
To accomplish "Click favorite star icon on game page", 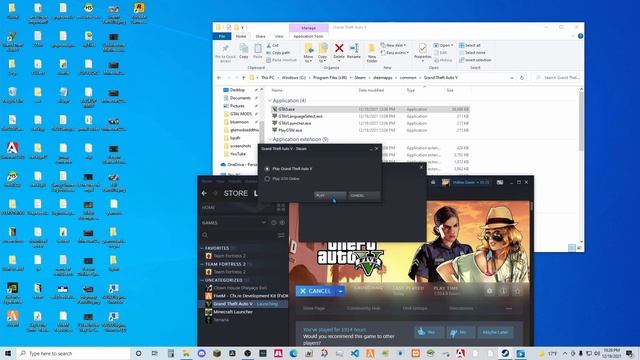I will click(x=518, y=291).
